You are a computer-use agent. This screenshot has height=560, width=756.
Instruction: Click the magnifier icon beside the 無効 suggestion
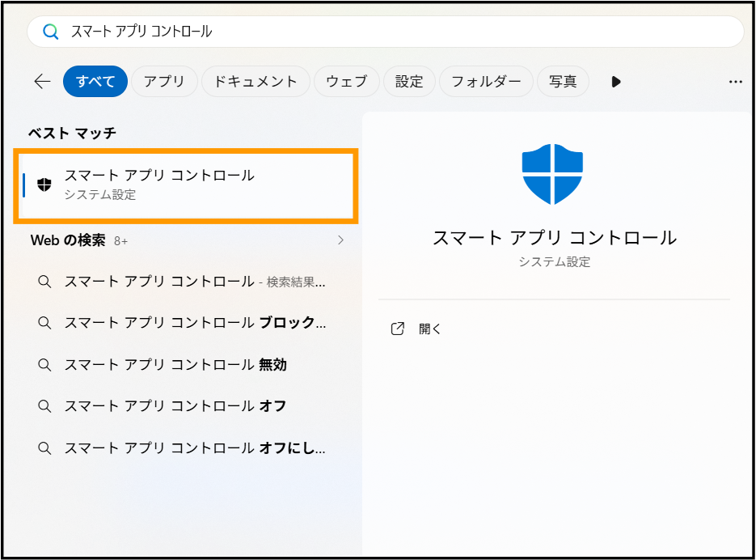click(44, 365)
